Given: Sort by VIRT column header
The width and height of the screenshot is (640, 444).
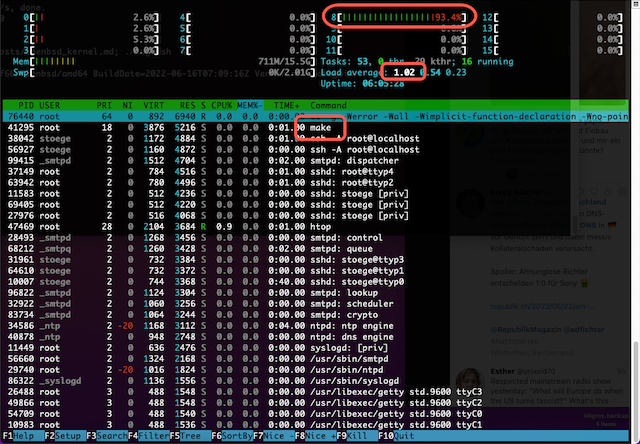Looking at the screenshot, I should pyautogui.click(x=153, y=105).
